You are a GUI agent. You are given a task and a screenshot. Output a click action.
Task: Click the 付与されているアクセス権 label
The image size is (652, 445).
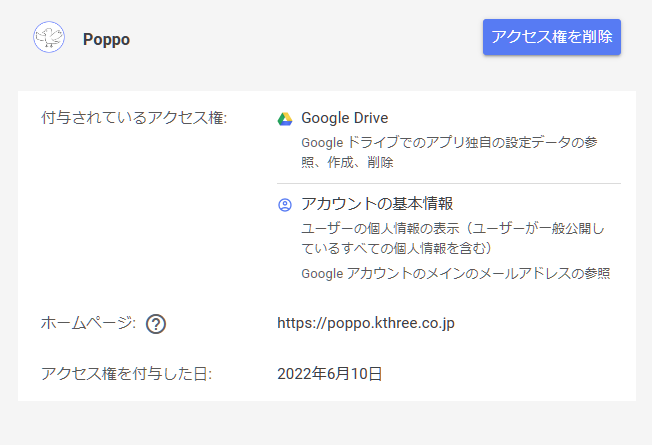[134, 118]
